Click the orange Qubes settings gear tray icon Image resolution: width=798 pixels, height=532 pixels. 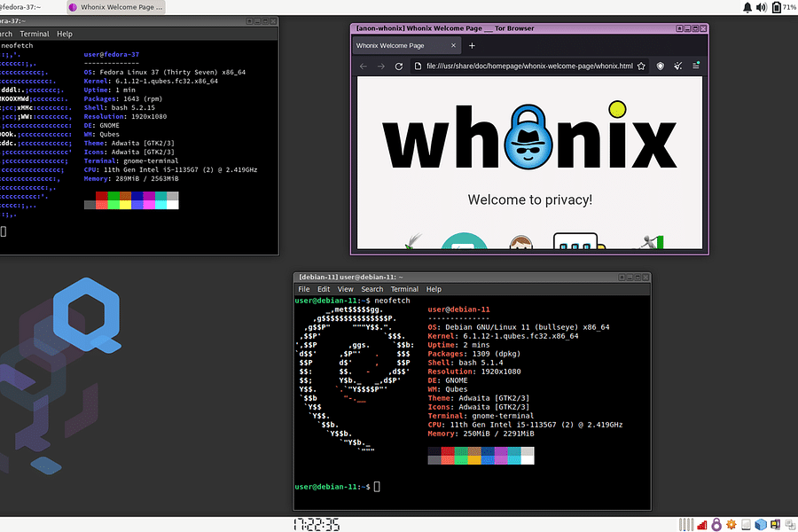pos(730,523)
